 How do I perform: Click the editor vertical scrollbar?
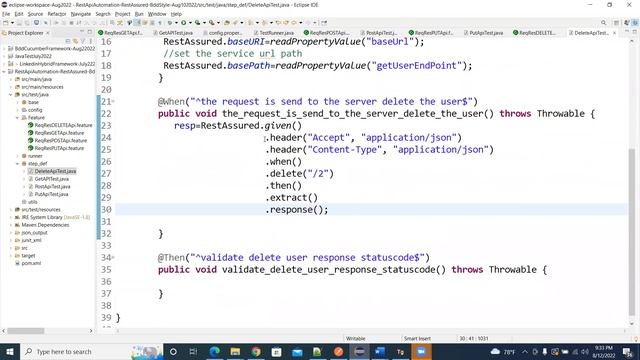pos(632,232)
